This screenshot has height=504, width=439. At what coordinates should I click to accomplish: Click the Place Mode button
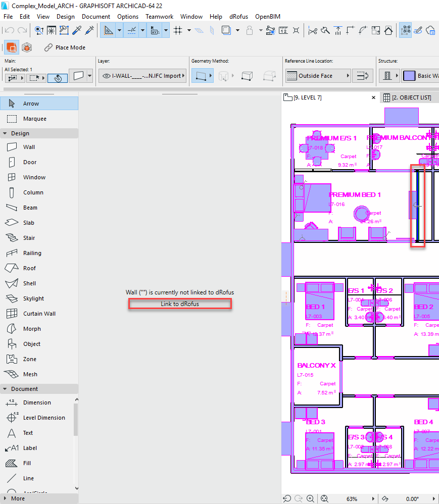[x=65, y=47]
